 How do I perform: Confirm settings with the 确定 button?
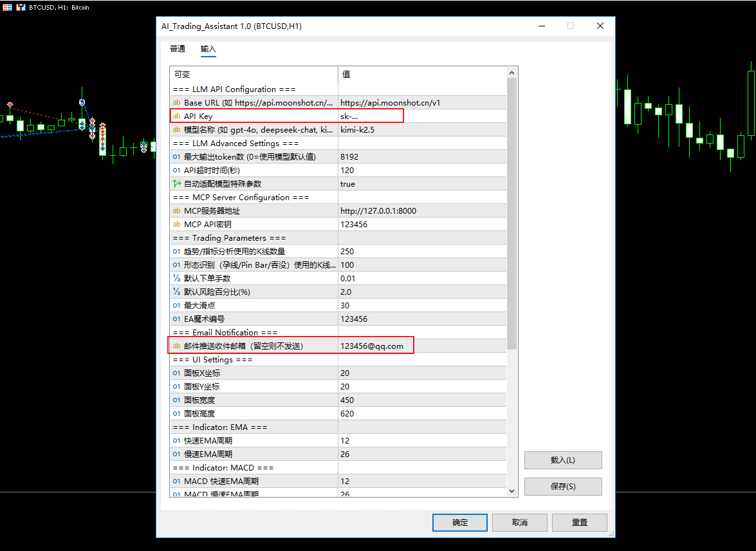click(460, 523)
